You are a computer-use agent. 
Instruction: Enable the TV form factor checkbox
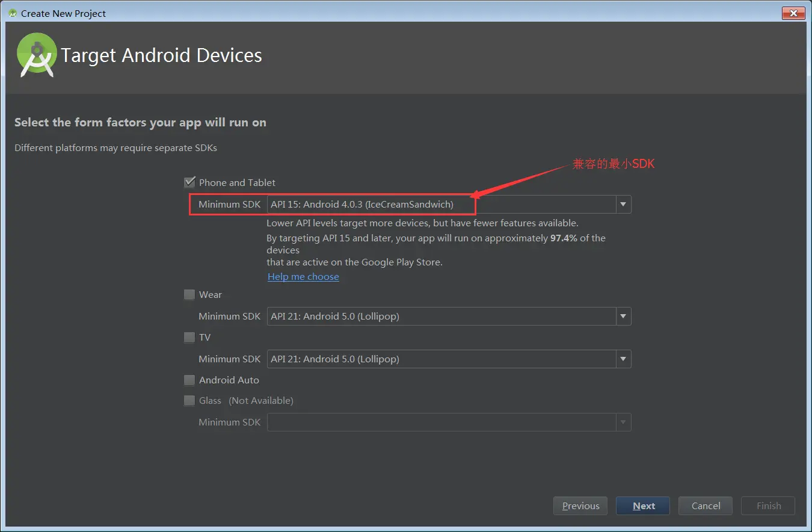coord(189,337)
